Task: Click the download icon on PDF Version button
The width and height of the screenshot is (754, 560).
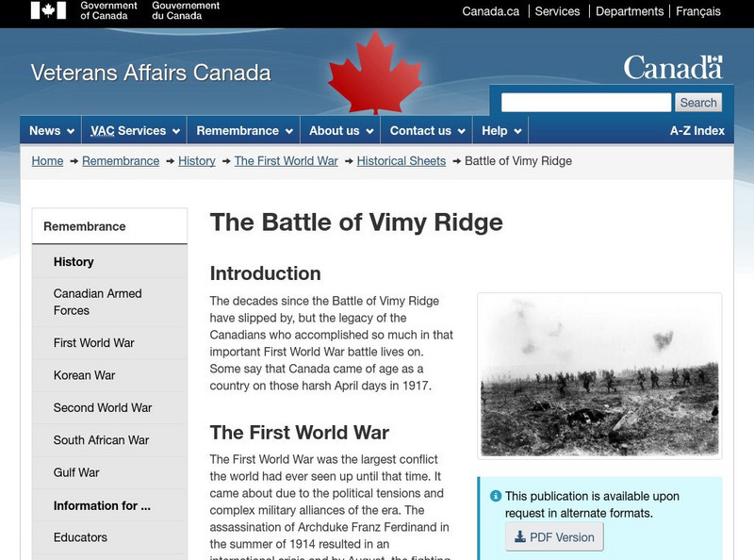Action: (517, 536)
